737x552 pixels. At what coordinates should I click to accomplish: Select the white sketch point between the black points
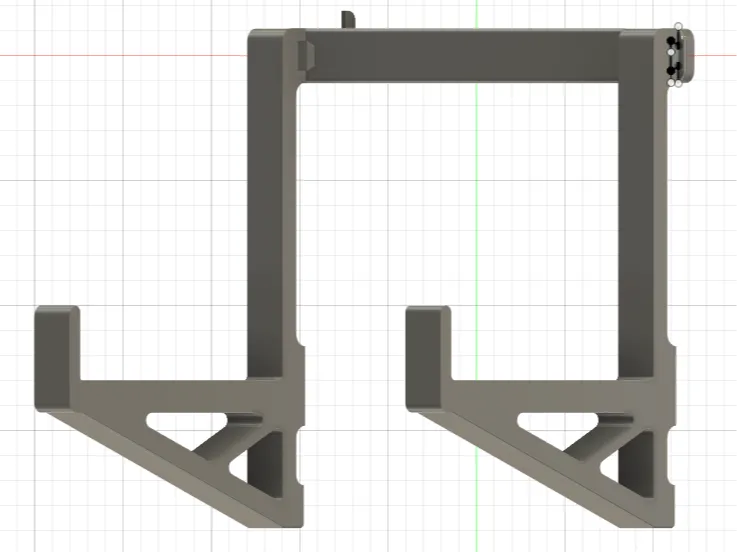671,52
